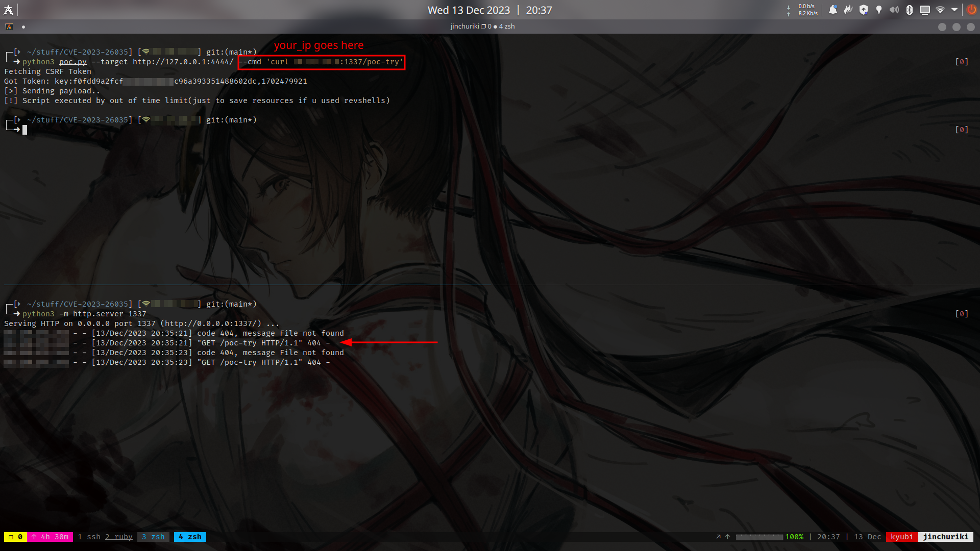Image resolution: width=980 pixels, height=551 pixels.
Task: Switch to tmux window 2 ruby
Action: [x=119, y=537]
